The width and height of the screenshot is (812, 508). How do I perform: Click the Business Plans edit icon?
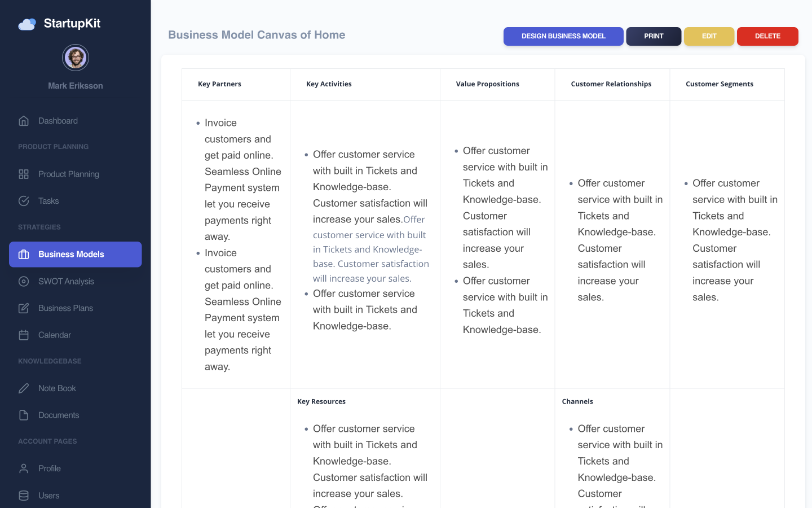coord(24,308)
